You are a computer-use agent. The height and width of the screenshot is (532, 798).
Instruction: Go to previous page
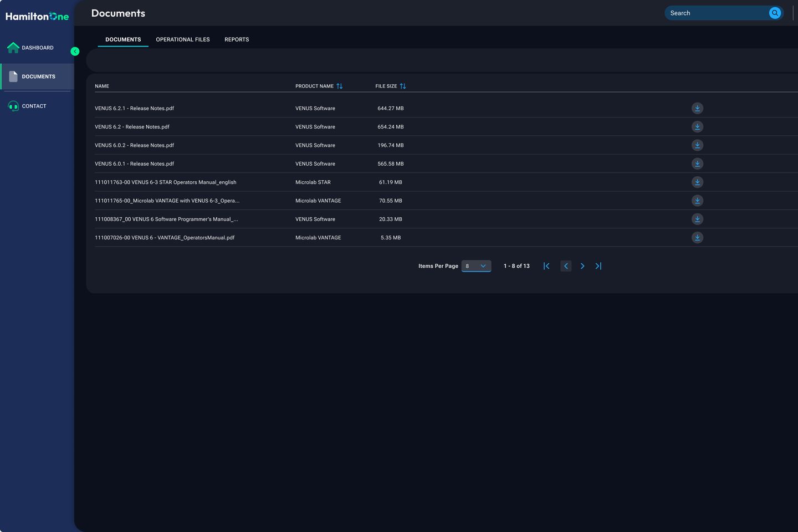pyautogui.click(x=566, y=266)
